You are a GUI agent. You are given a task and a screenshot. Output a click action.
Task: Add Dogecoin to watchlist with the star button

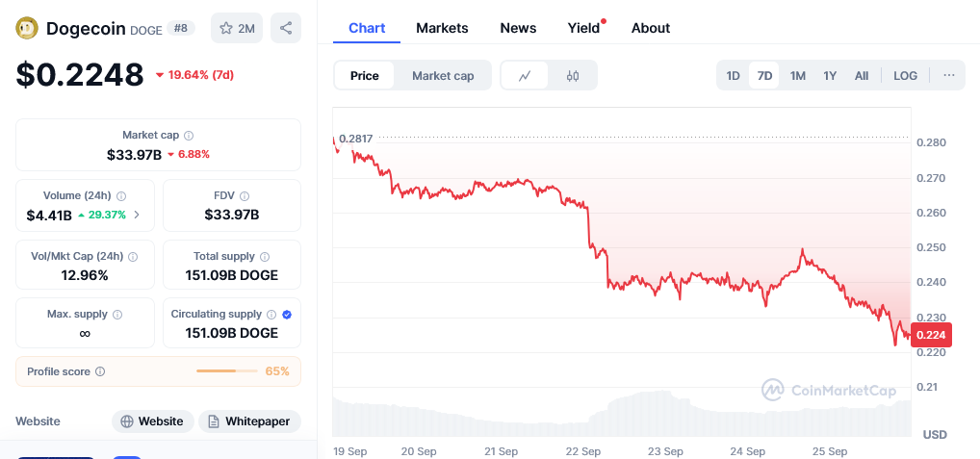tap(237, 28)
